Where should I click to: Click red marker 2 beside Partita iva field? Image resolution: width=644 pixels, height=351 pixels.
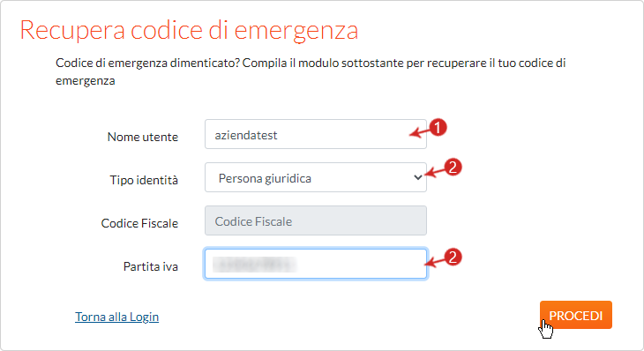(453, 257)
